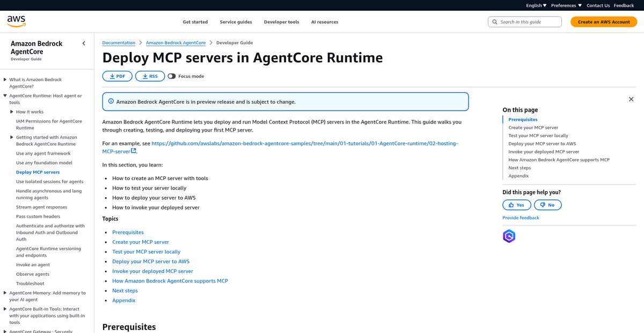Click Provide feedback link
644x333 pixels.
click(x=521, y=218)
